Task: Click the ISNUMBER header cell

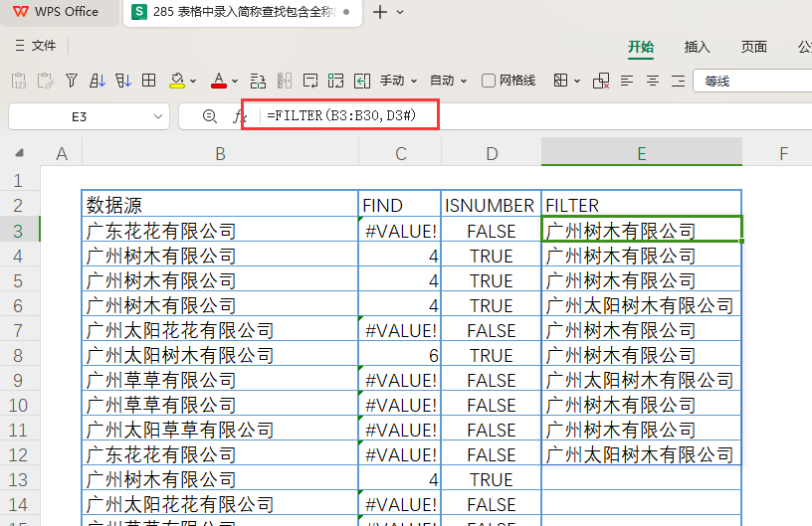Action: 491,204
